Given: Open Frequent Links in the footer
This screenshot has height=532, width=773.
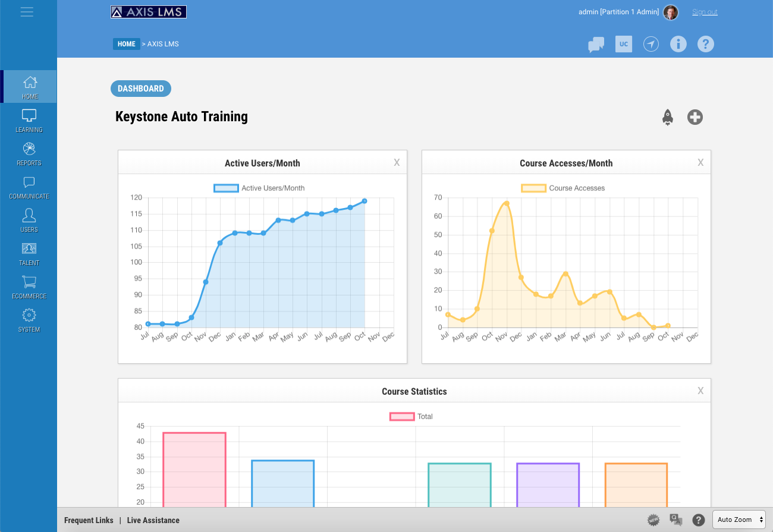Looking at the screenshot, I should [x=89, y=520].
